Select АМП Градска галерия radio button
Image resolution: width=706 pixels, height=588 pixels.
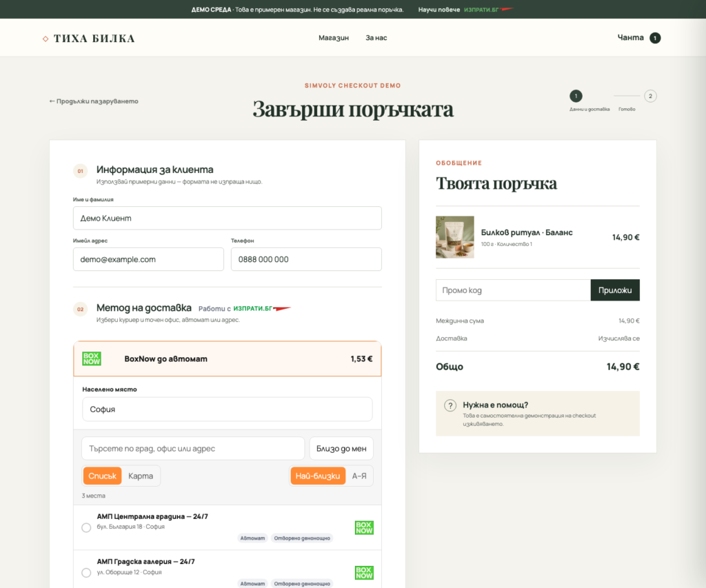[x=86, y=573]
